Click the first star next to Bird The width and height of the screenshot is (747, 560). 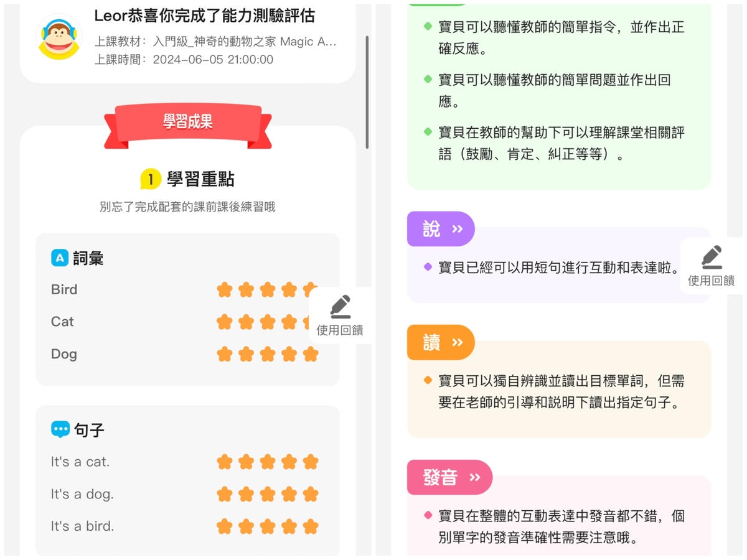224,289
